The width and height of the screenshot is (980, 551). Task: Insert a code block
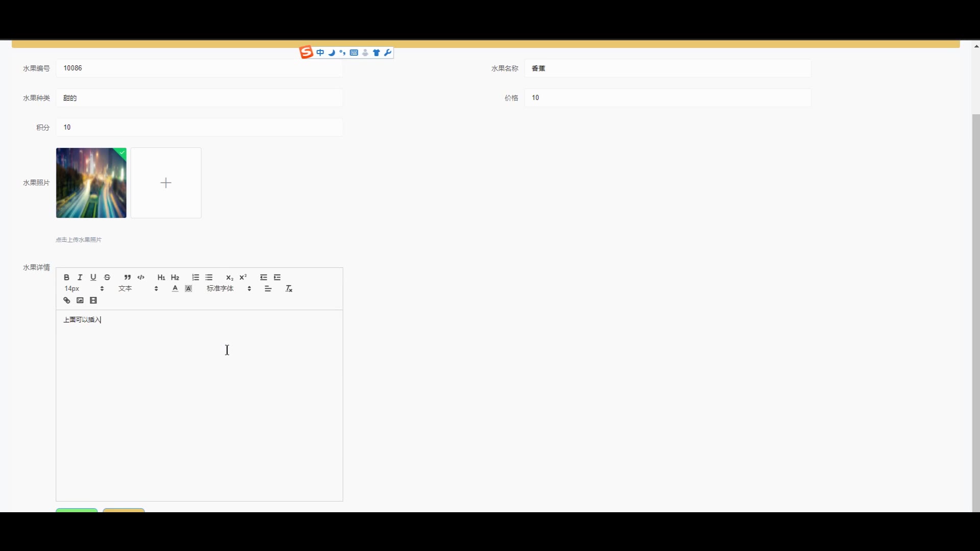(141, 278)
